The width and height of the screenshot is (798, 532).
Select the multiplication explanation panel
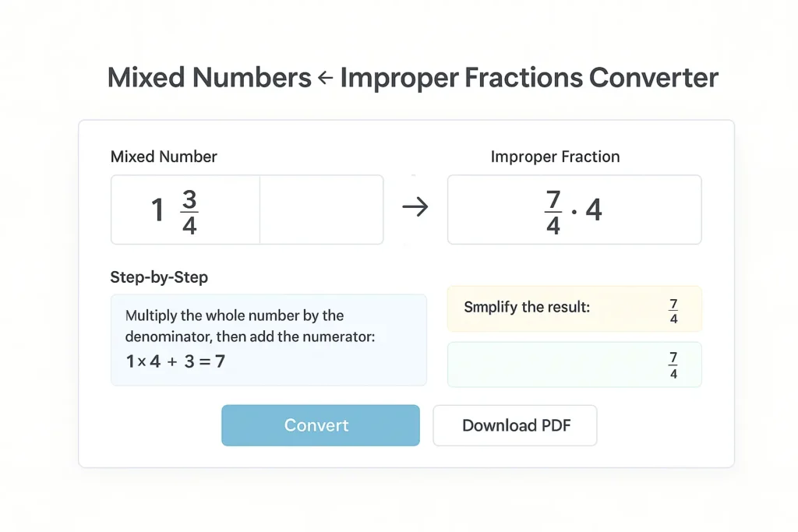click(x=268, y=340)
